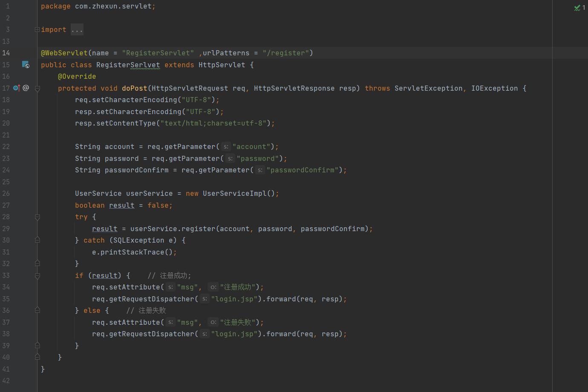Image resolution: width=588 pixels, height=392 pixels.
Task: Collapse the doPost method fold marker
Action: [37, 89]
